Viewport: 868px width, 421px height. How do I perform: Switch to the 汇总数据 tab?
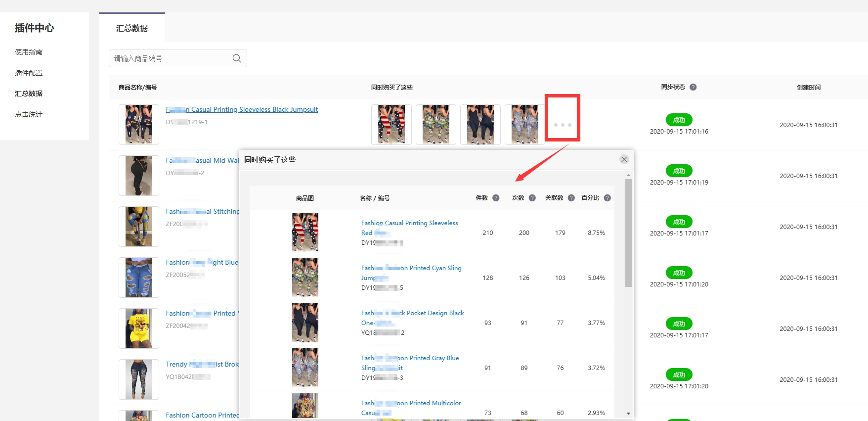click(132, 28)
